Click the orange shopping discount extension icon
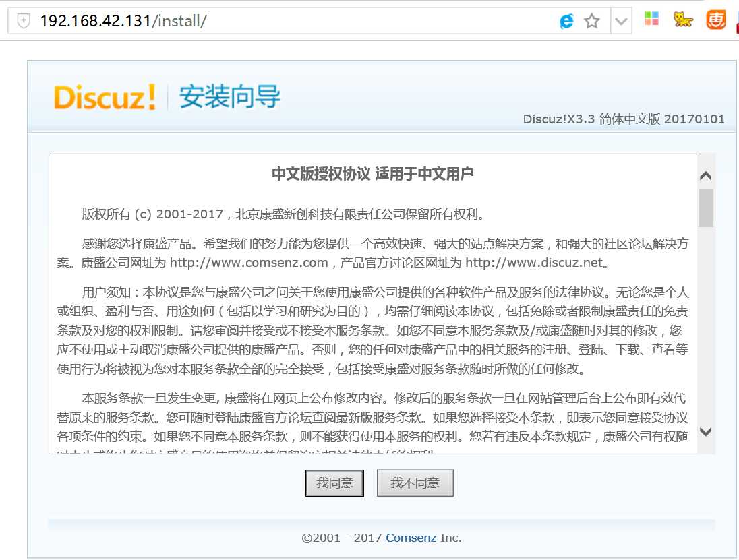This screenshot has height=560, width=739. click(x=715, y=20)
